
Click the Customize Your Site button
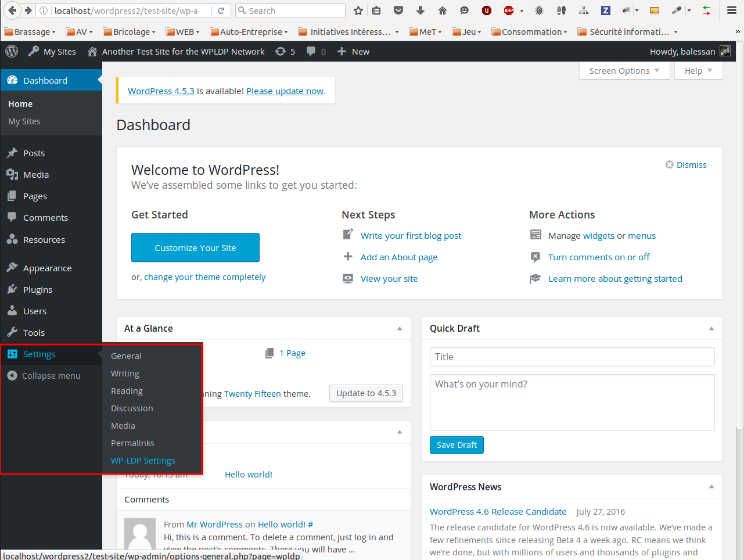tap(195, 247)
